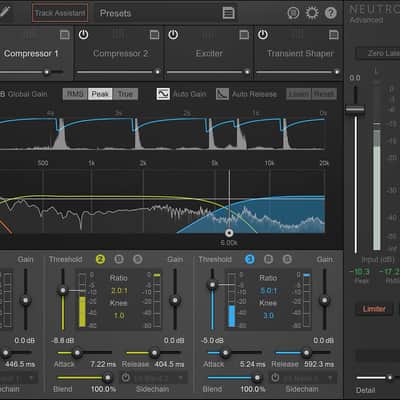Click the band 2 Ratio value 2.0:1

coord(119,291)
